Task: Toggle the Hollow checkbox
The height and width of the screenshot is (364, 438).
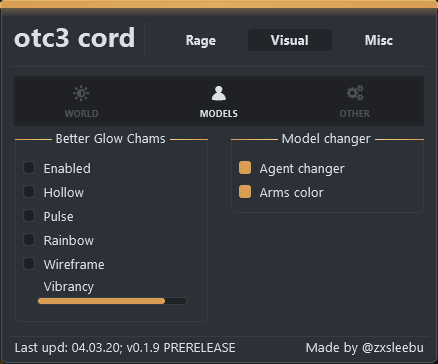Action: pos(29,192)
